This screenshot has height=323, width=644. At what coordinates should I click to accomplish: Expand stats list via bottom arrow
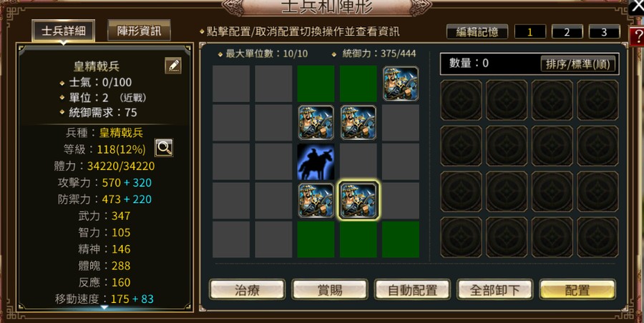[x=104, y=307]
